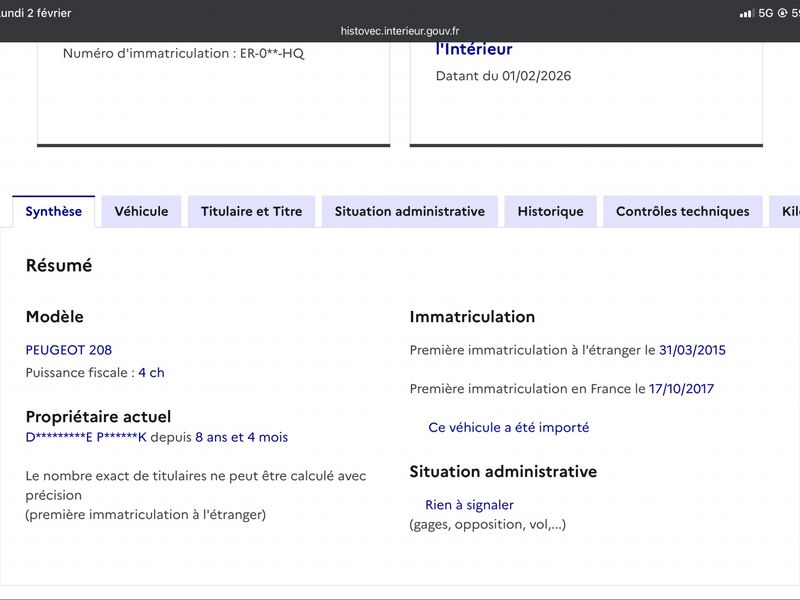Tap the cellular signal bars icon
The width and height of the screenshot is (800, 600).
pyautogui.click(x=747, y=13)
